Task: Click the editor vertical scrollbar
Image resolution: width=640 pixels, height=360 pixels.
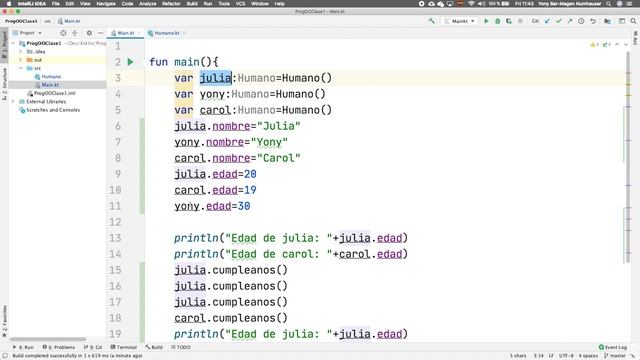Action: [628, 157]
